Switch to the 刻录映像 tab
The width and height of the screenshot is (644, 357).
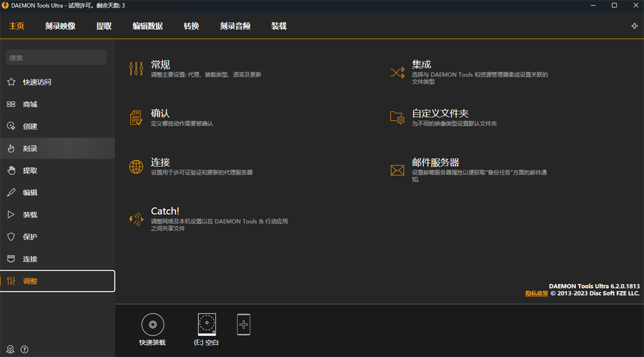[x=60, y=26]
